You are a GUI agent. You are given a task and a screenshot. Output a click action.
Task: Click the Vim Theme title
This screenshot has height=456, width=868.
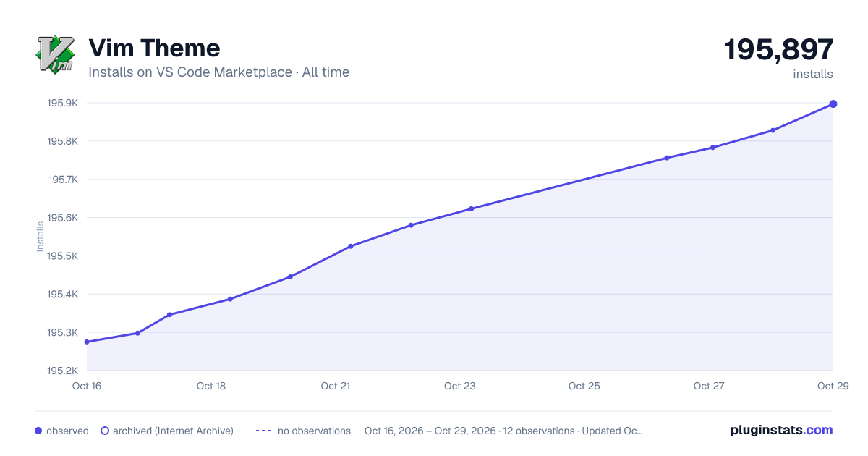coord(154,48)
